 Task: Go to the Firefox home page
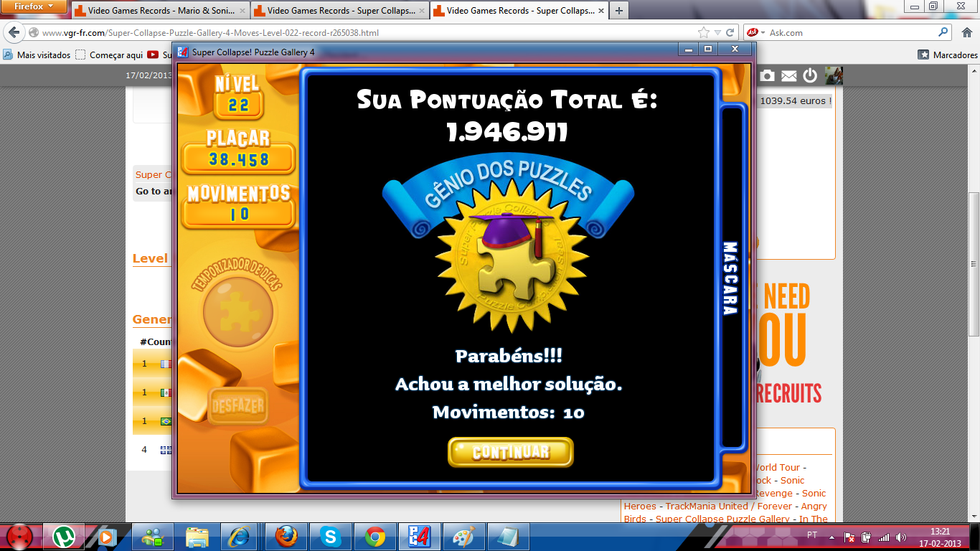[x=966, y=33]
